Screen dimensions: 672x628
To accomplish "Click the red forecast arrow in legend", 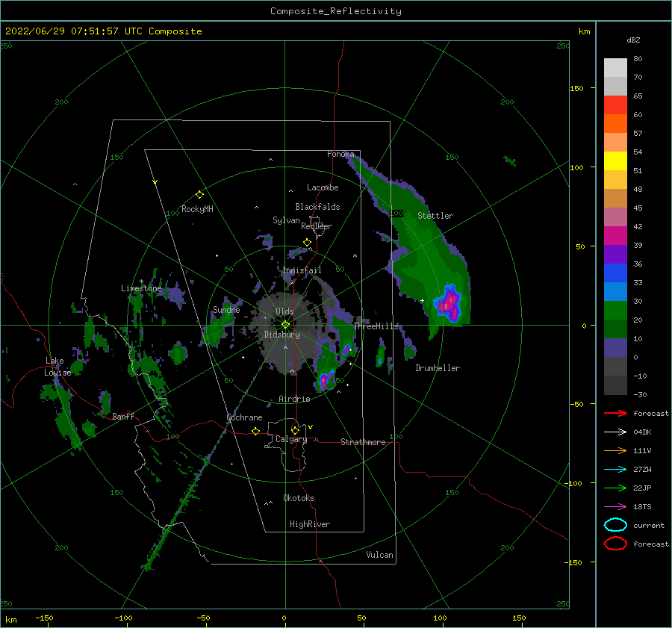I will [615, 413].
